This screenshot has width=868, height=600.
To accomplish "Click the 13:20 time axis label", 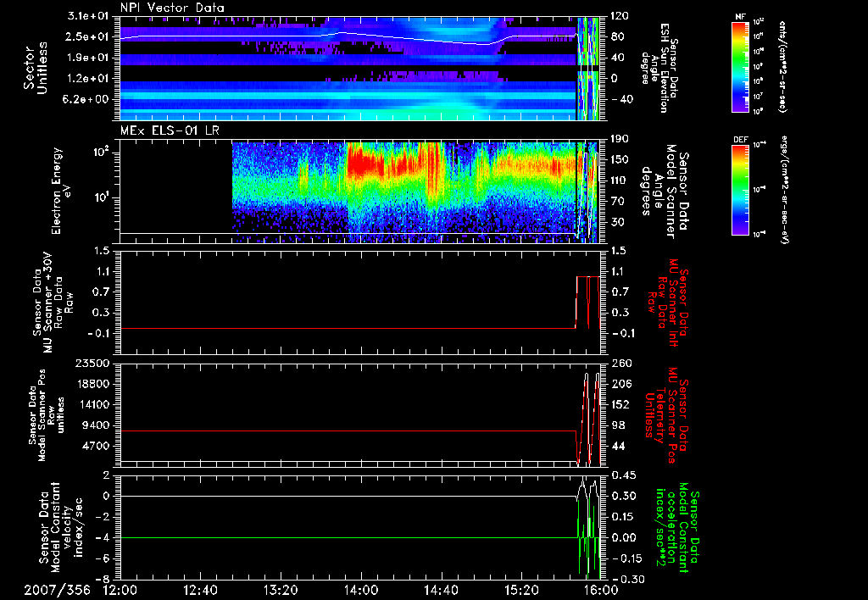I will [x=281, y=590].
